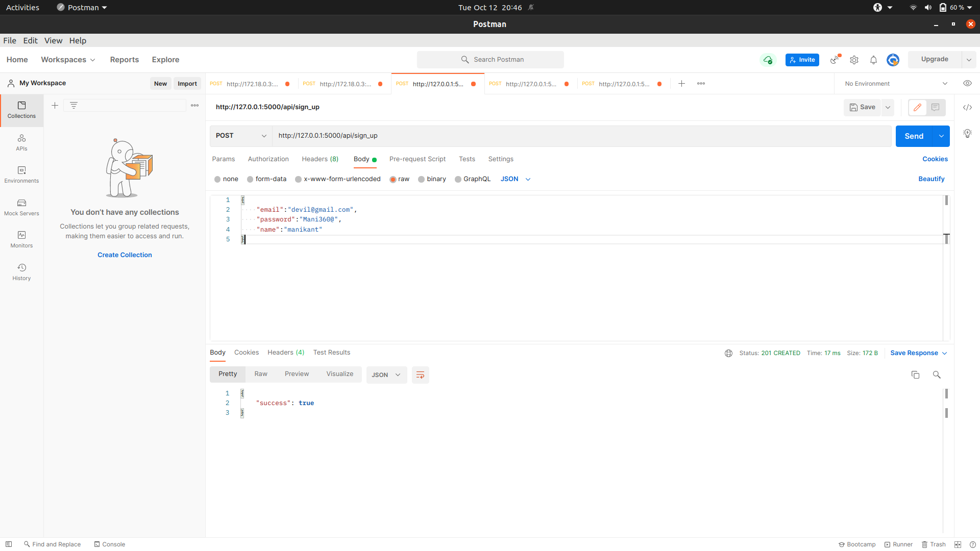The width and height of the screenshot is (980, 551).
Task: Click the code snippet icon
Action: (x=967, y=107)
